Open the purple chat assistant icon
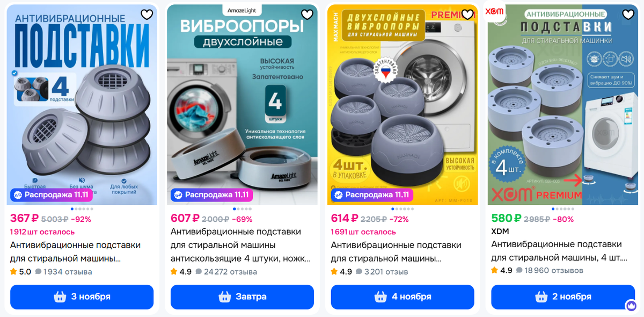 point(631,305)
